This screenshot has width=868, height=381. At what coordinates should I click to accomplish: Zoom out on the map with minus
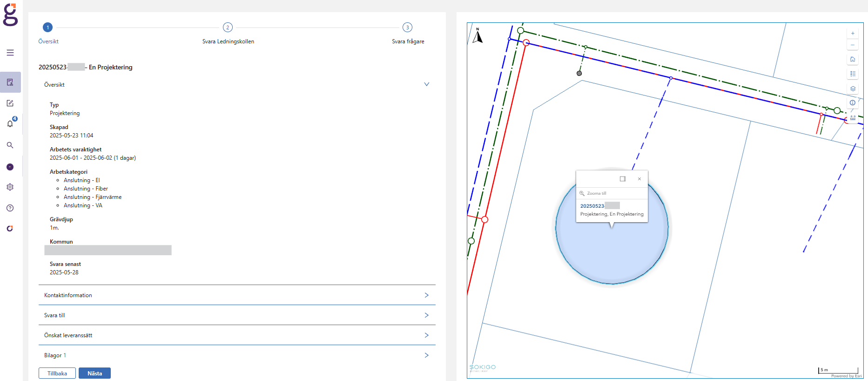853,45
